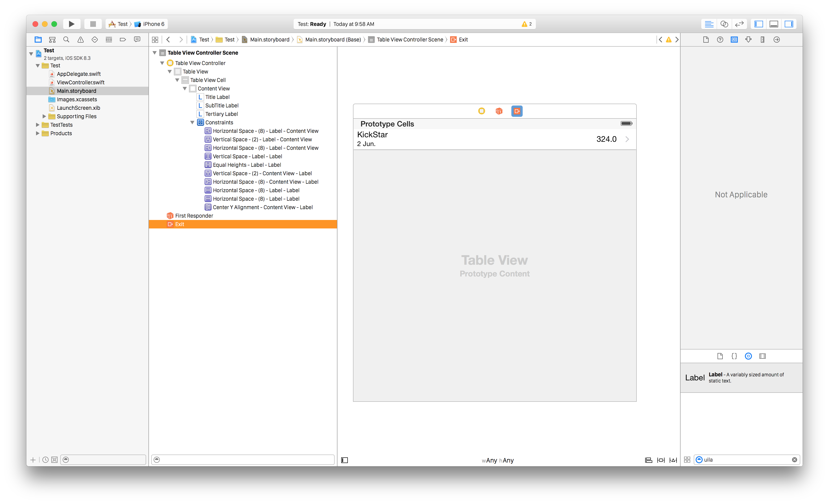Select Title Label in document outline

tap(217, 97)
